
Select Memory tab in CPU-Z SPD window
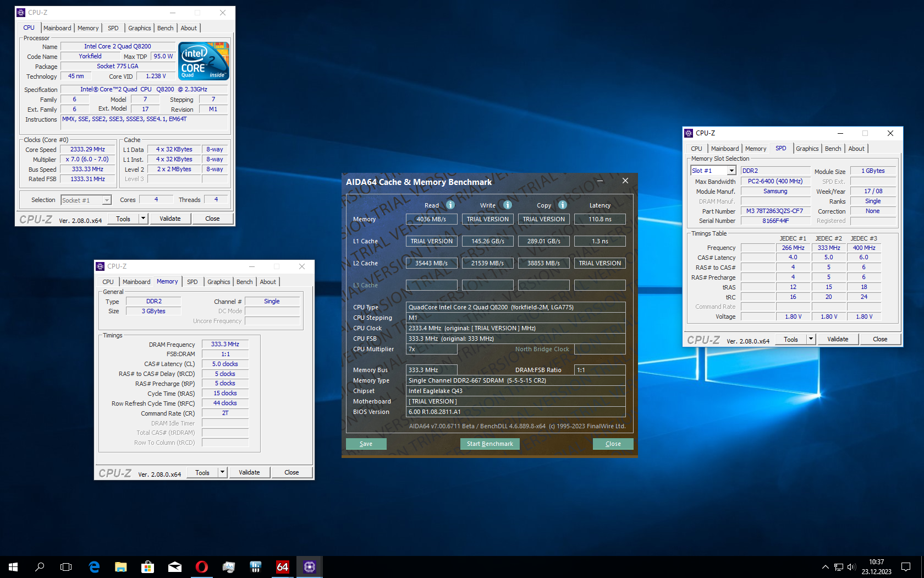click(x=756, y=149)
